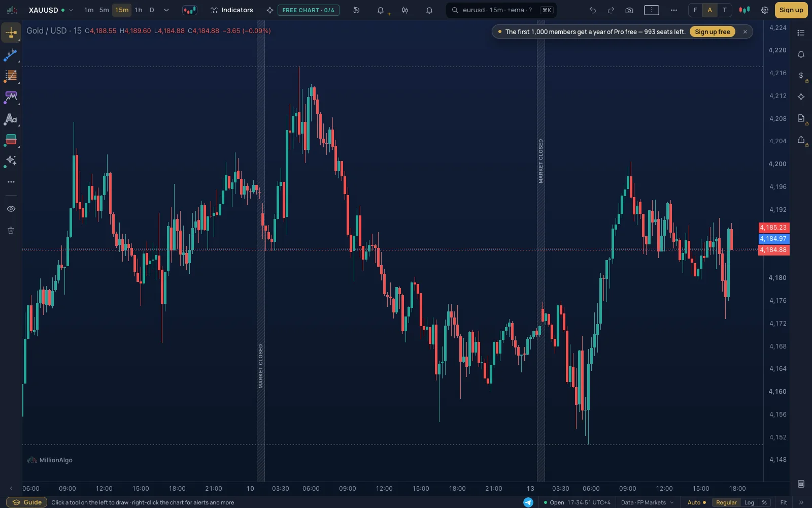Toggle drawings visibility eye icon
Viewport: 812px width, 508px height.
pyautogui.click(x=11, y=209)
